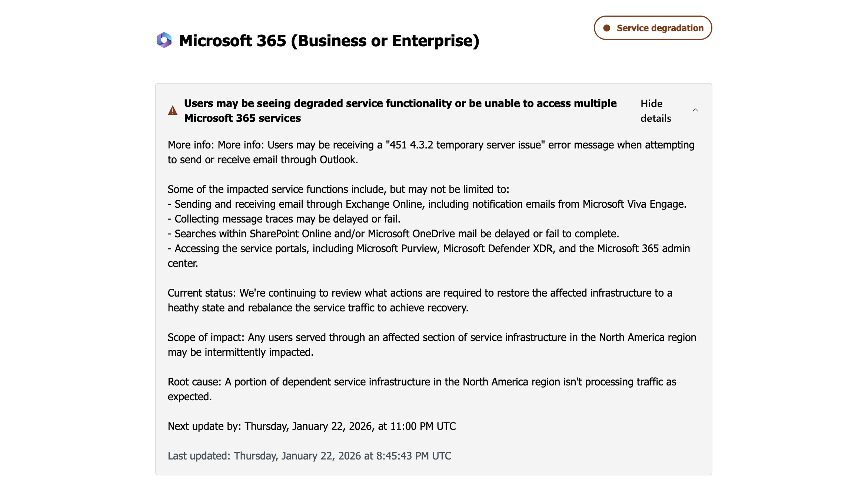Click the Service degradation status badge
Screen dimensions: 868x488
pos(653,27)
